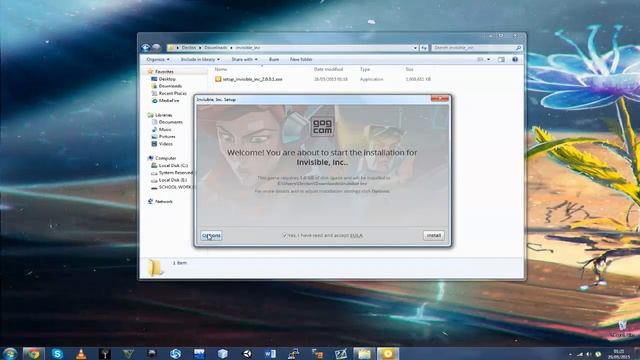Open the Windows Start menu
Viewport: 640px width, 360px height.
click(x=10, y=353)
